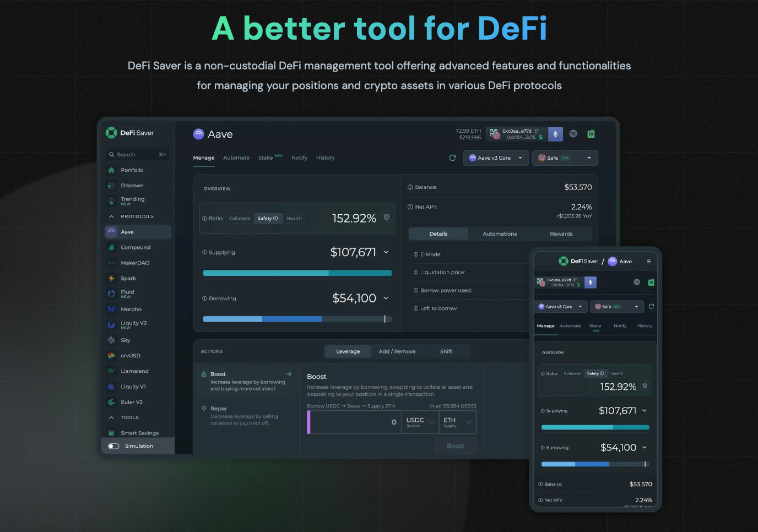The height and width of the screenshot is (532, 758).
Task: Select the Leverage actions button
Action: click(x=348, y=351)
